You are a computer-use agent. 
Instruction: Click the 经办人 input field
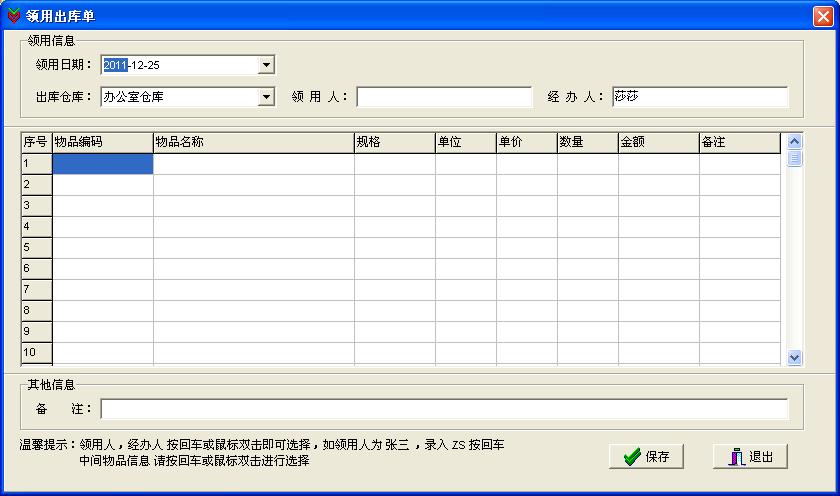(x=700, y=97)
